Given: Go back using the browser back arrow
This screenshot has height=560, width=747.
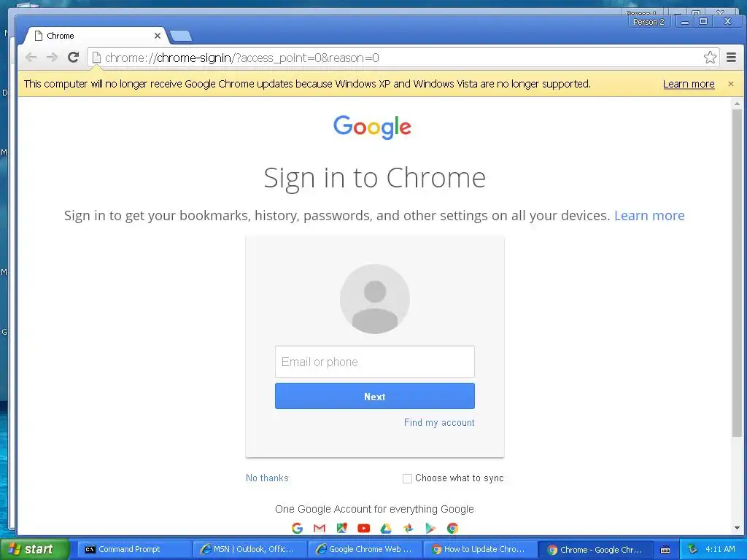Looking at the screenshot, I should (31, 58).
